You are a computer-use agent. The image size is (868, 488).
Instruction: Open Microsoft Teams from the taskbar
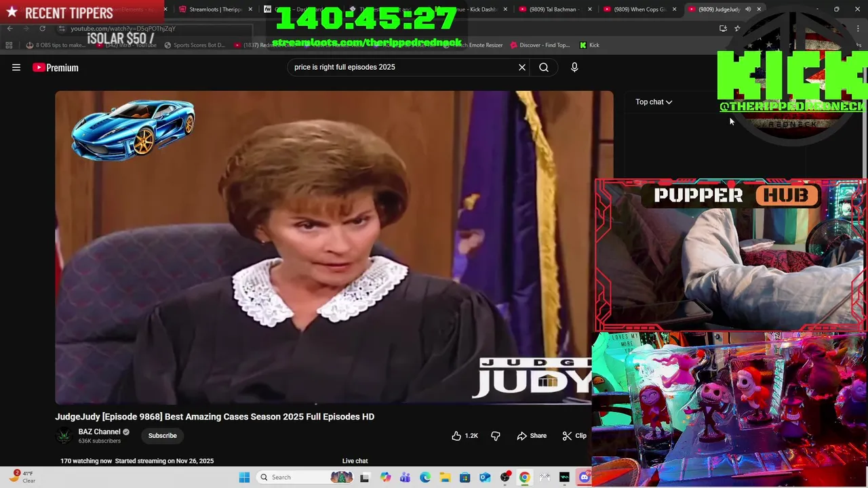click(x=405, y=477)
